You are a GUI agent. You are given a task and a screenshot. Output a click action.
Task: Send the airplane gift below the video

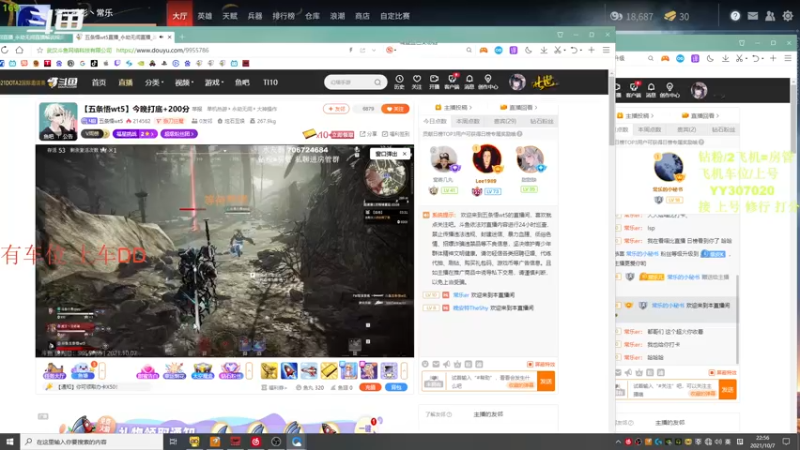pos(309,370)
